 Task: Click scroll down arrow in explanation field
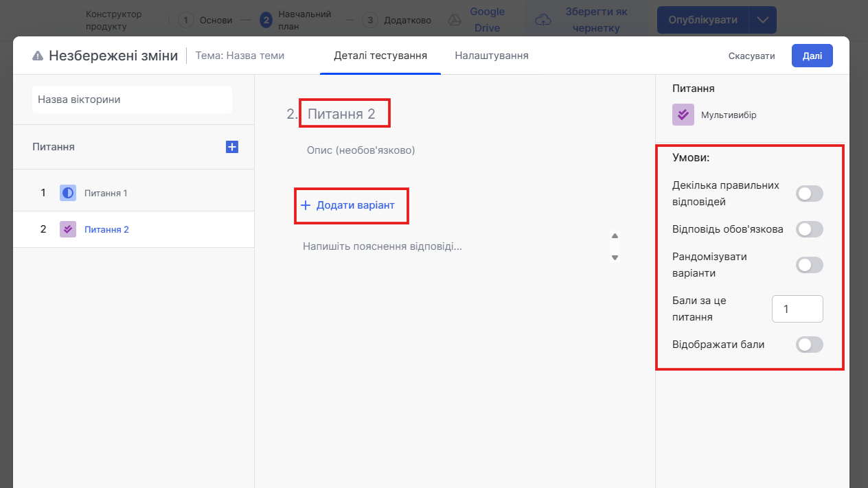[615, 257]
